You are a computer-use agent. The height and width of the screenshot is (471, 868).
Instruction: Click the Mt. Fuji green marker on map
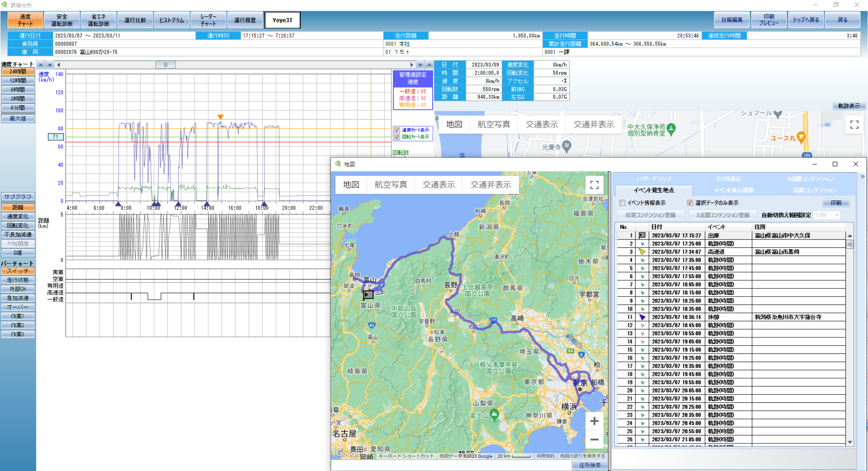[x=494, y=414]
